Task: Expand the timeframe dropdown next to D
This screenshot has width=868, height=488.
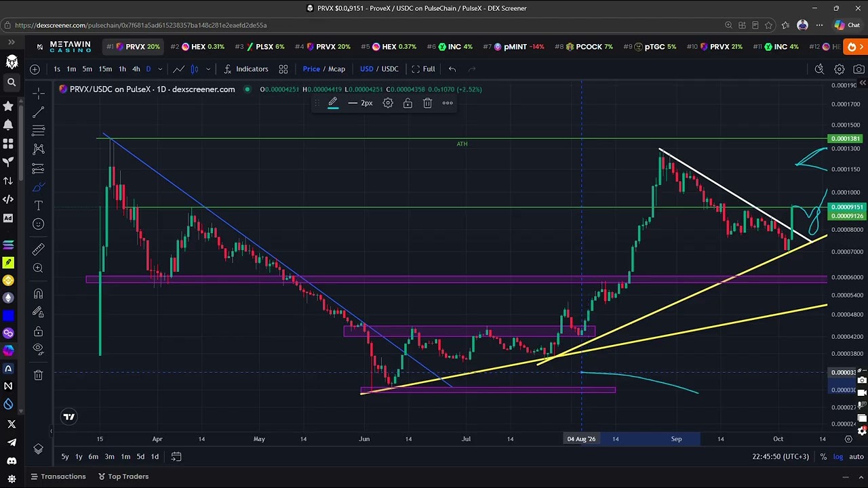Action: (160, 69)
